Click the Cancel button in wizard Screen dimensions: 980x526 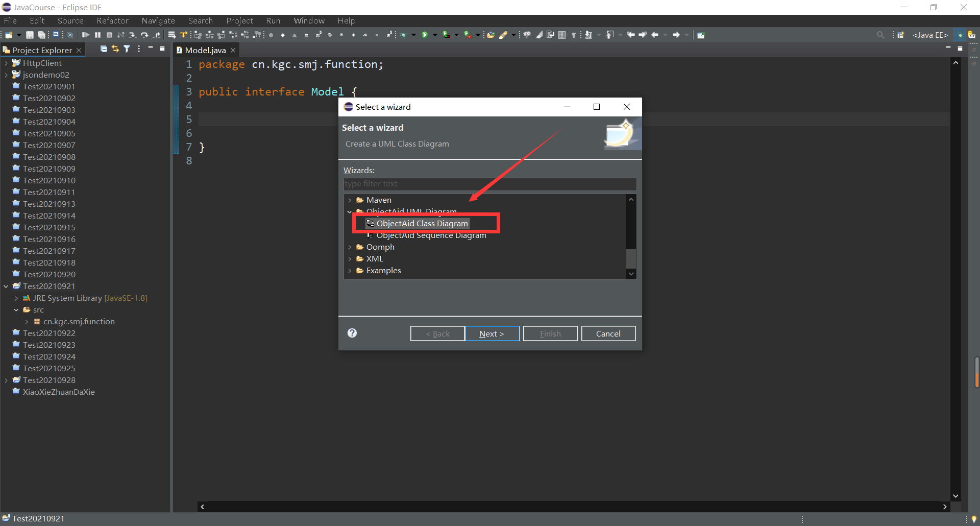coord(608,333)
